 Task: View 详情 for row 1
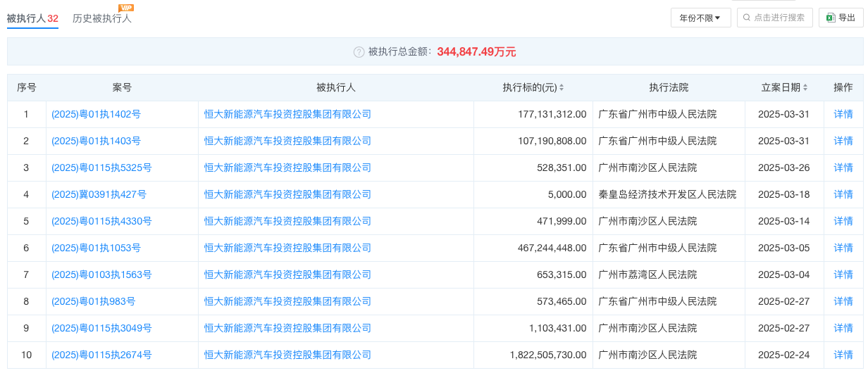point(843,114)
